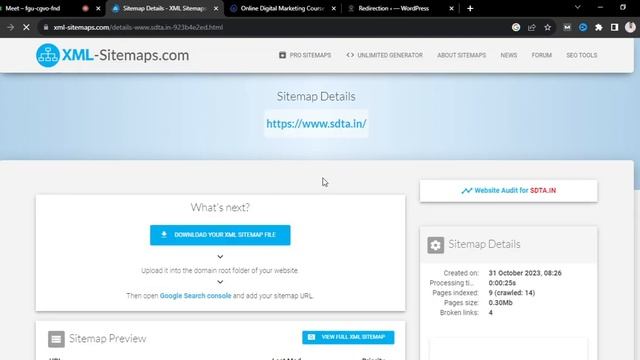Open the Pro Sitemaps menu item

pos(305,55)
